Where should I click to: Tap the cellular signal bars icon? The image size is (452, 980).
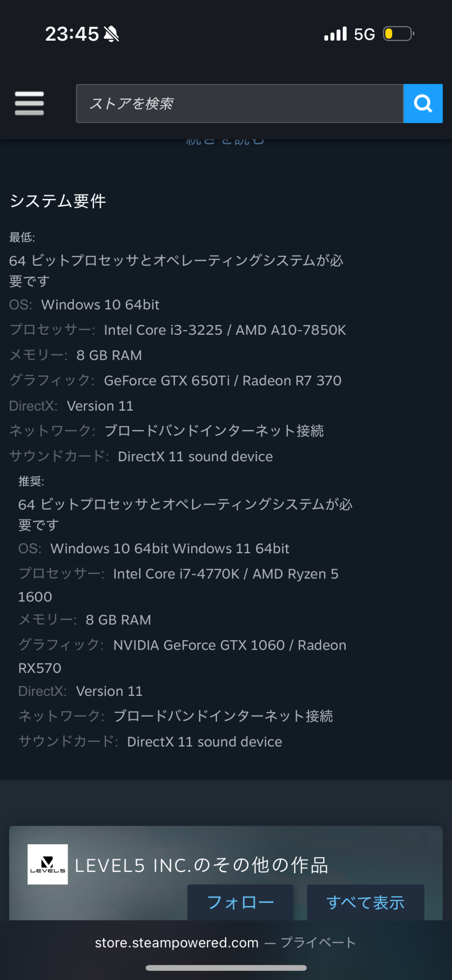335,34
